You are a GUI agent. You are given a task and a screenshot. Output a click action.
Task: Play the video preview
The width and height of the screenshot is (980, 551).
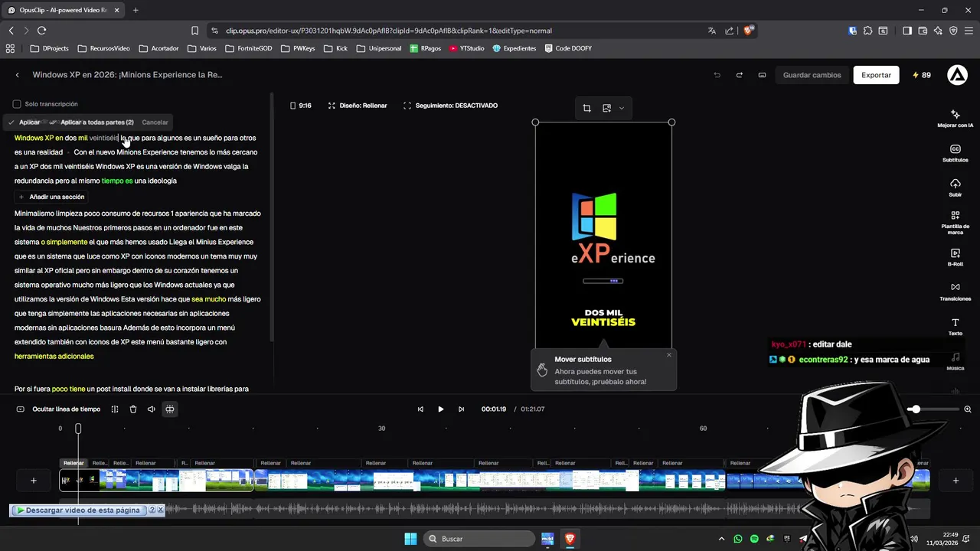tap(440, 409)
